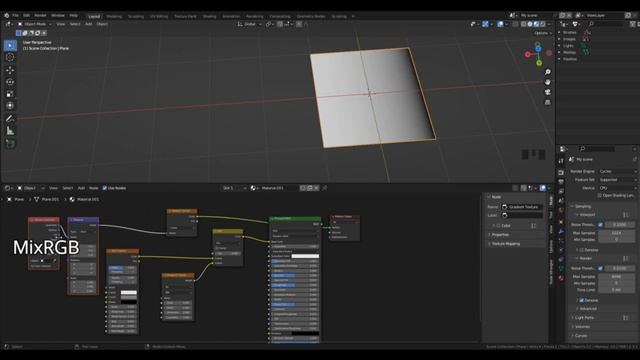This screenshot has width=640, height=360.
Task: Toggle the node Color checkbox in sidebar
Action: (498, 226)
